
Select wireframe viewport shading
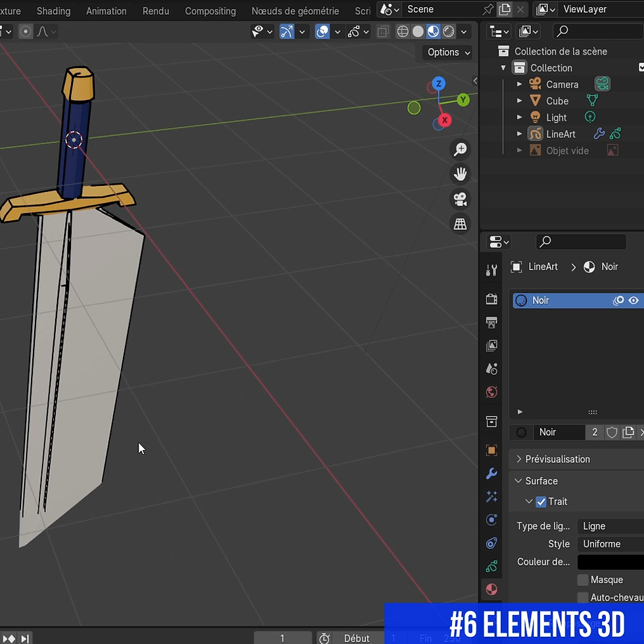coord(402,32)
